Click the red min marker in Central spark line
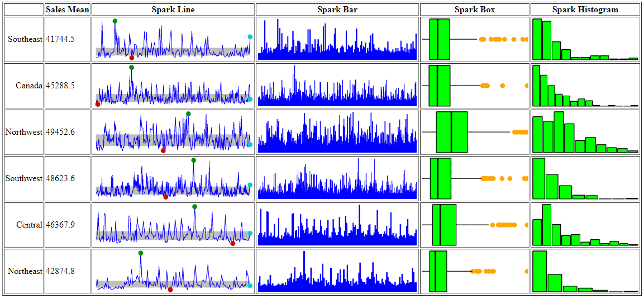 pos(233,244)
